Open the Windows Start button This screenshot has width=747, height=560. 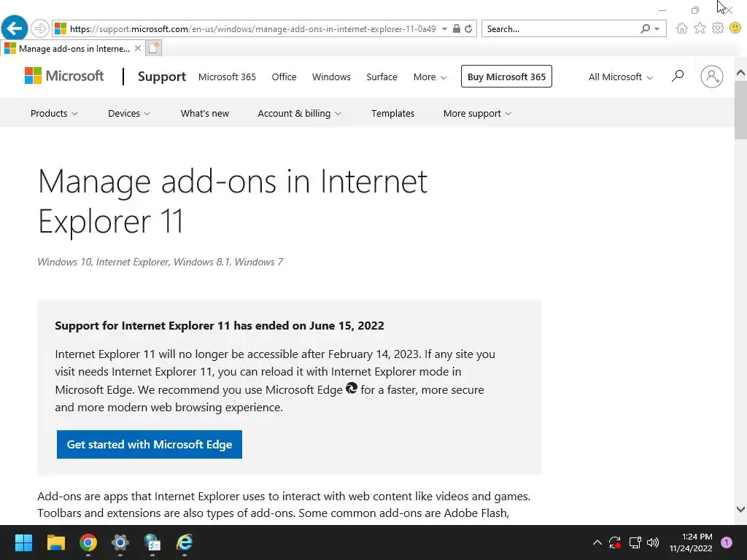(x=23, y=542)
